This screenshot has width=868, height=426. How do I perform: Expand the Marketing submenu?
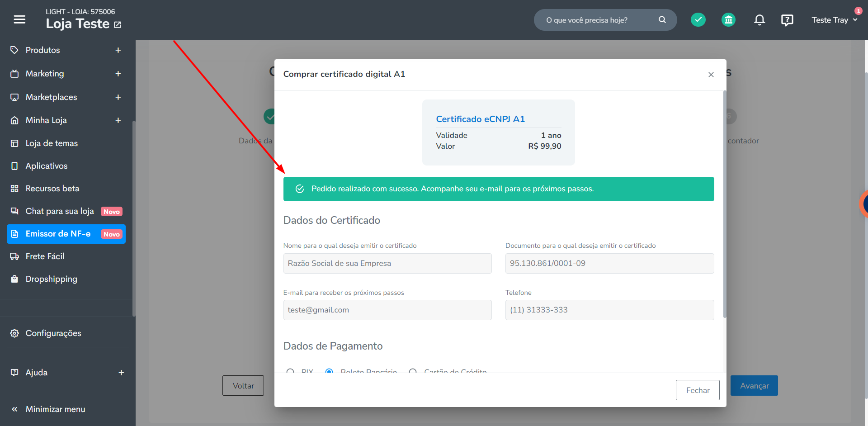pyautogui.click(x=118, y=74)
